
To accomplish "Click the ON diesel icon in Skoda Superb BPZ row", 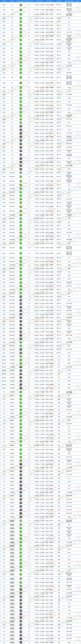I will 21,378.
